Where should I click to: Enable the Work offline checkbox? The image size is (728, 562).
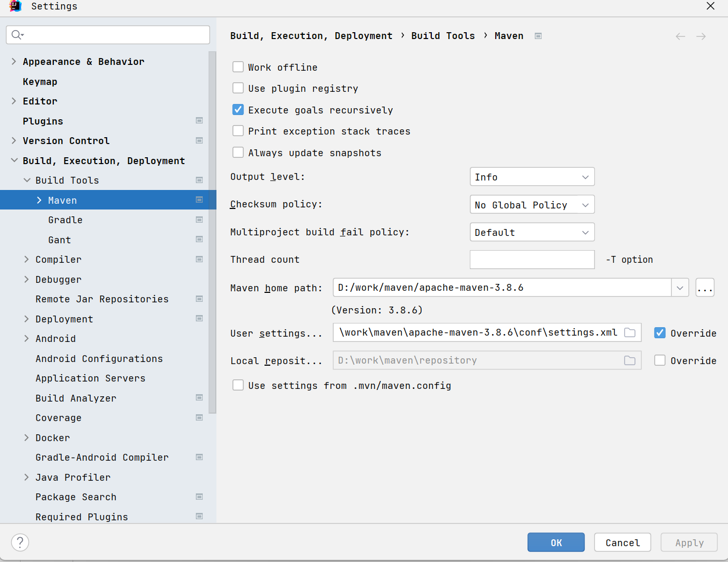tap(238, 67)
